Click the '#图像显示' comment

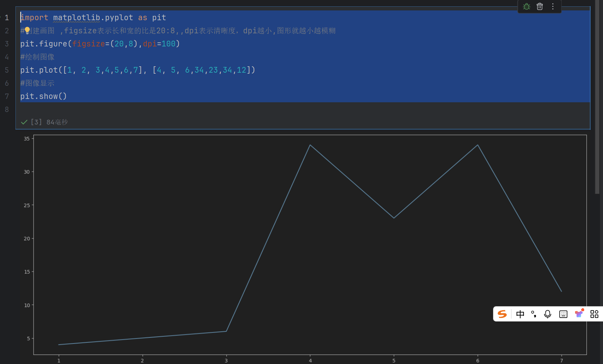(37, 83)
